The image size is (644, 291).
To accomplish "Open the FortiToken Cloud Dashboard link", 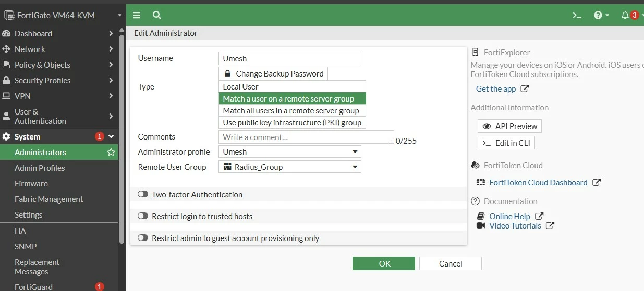I will point(538,182).
